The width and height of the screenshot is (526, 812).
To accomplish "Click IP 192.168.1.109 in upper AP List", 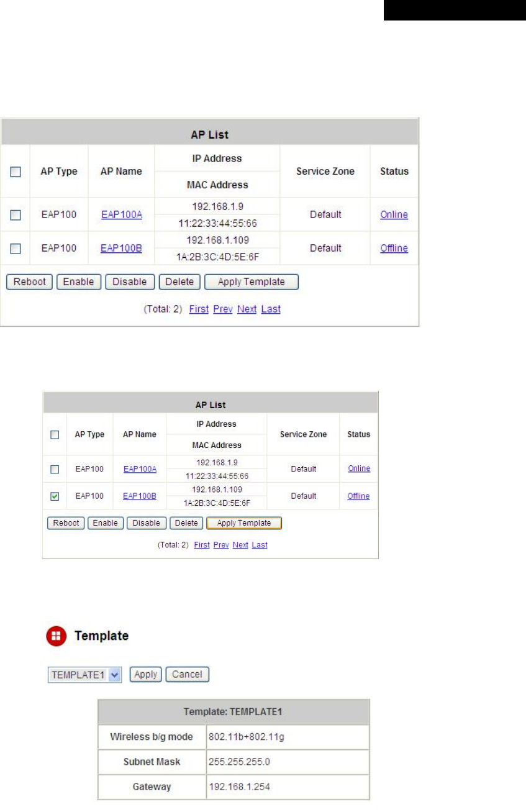I will tap(217, 240).
